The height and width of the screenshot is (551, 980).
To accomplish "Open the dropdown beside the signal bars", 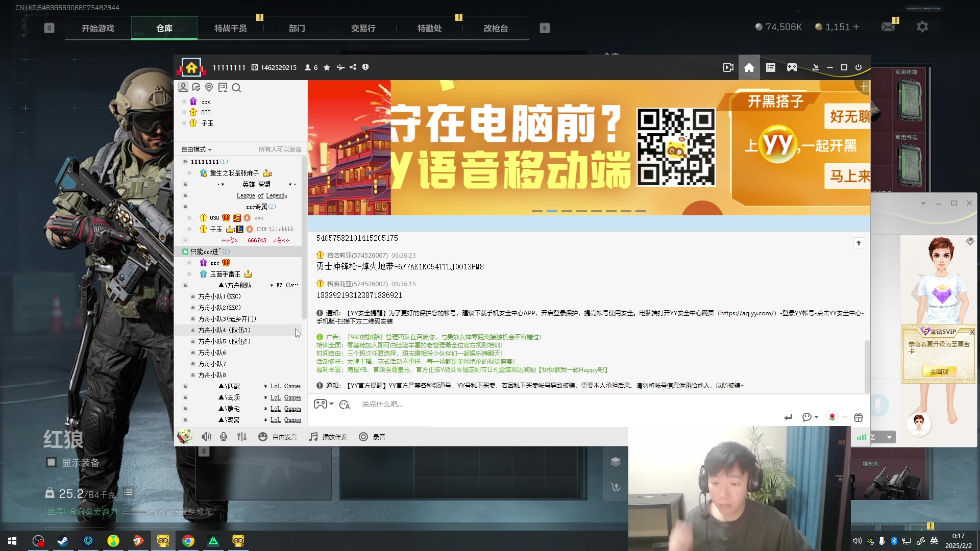I will click(889, 437).
